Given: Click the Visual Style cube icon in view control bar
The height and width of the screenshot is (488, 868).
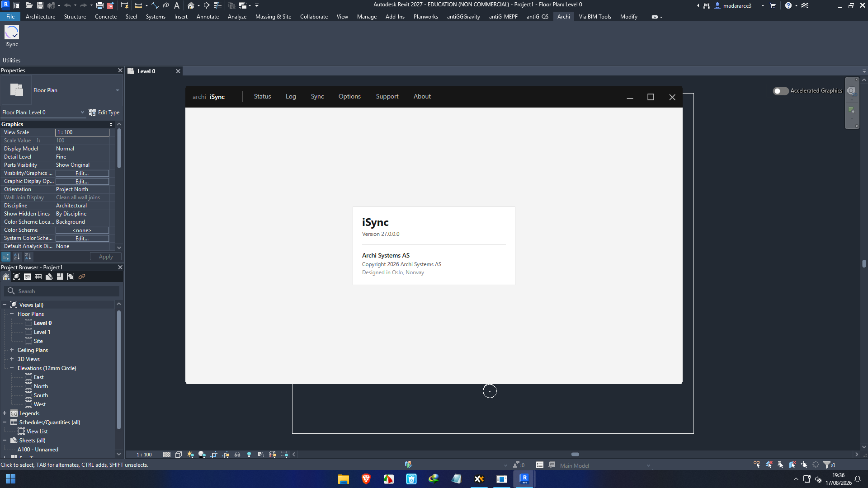Looking at the screenshot, I should tap(179, 455).
